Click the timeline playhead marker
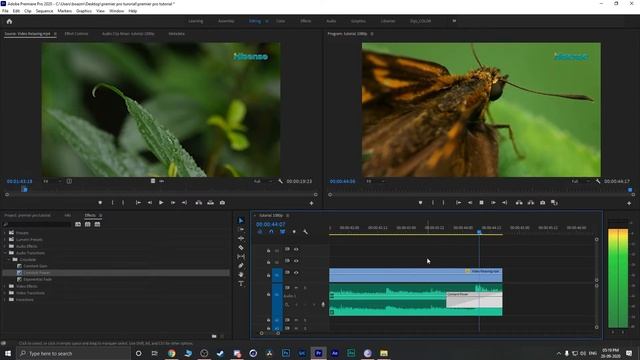Screen dimensions: 640x360 click(x=479, y=232)
